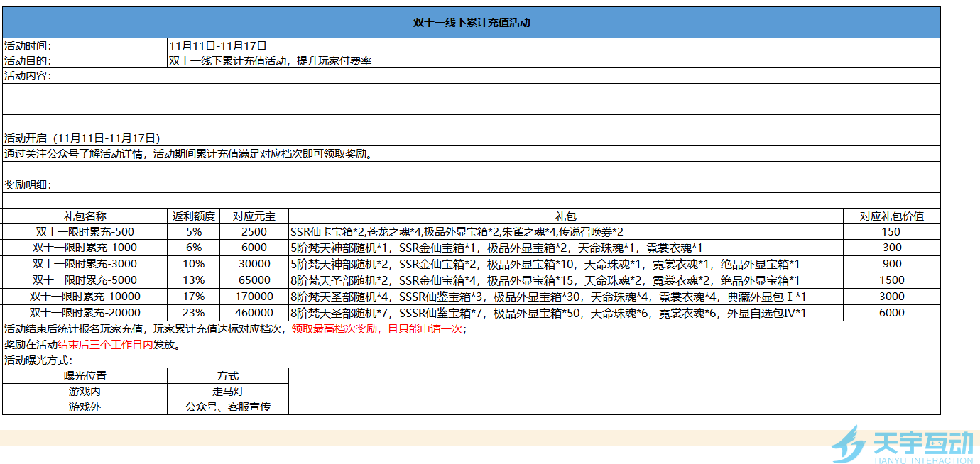Image resolution: width=980 pixels, height=464 pixels.
Task: Select the 23% rebate cell
Action: click(x=193, y=313)
